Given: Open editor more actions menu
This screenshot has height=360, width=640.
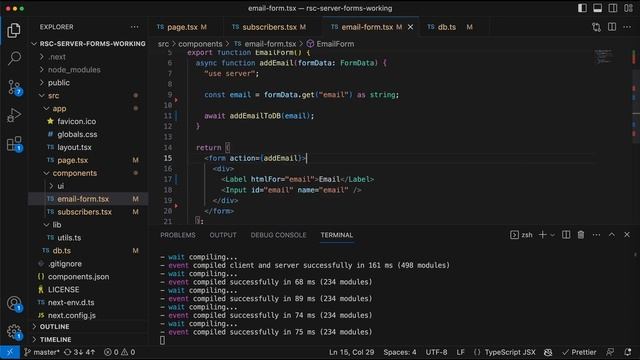Looking at the screenshot, I should coord(627,27).
